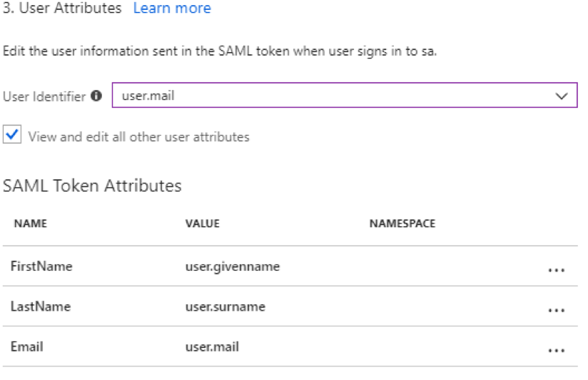This screenshot has width=588, height=380.
Task: Select the FirstName attribute name
Action: click(x=41, y=266)
